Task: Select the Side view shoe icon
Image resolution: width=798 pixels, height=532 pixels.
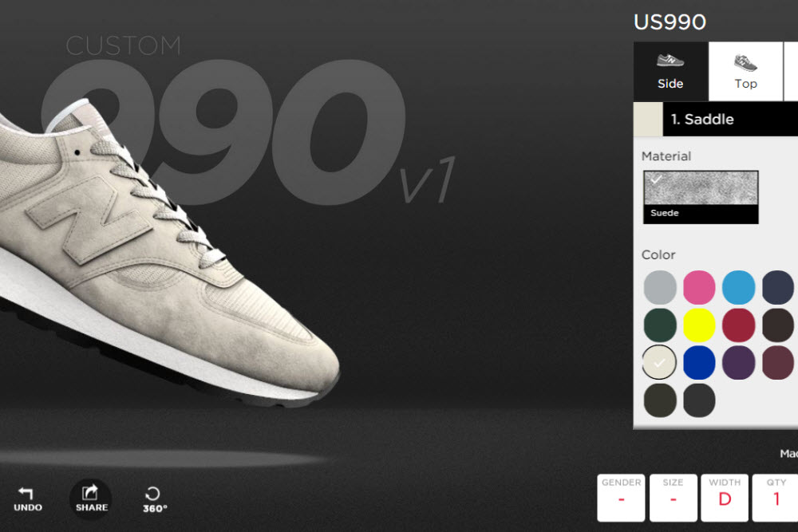Action: click(670, 61)
